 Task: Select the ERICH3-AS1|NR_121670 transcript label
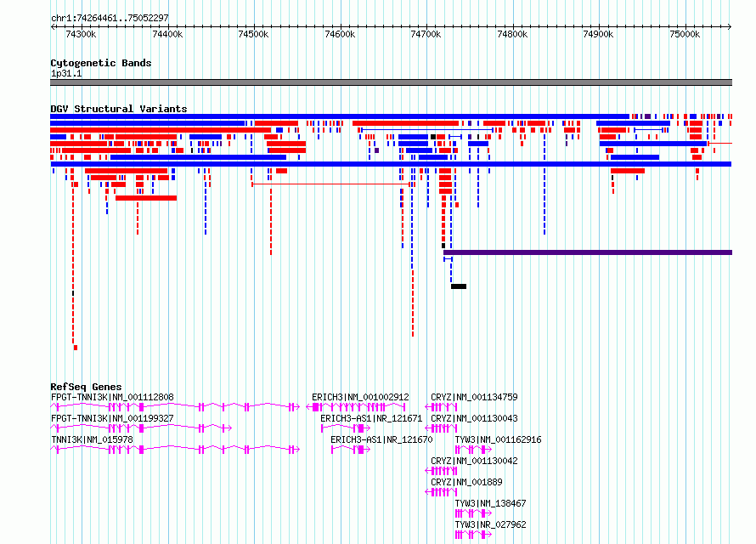point(381,439)
